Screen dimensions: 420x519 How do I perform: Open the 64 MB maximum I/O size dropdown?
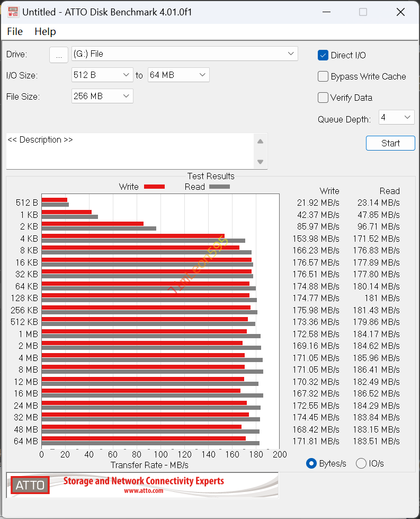178,75
